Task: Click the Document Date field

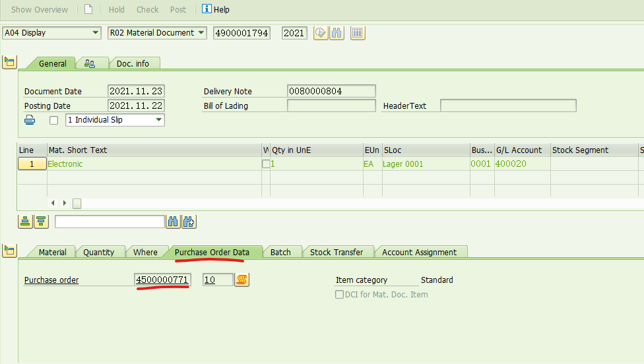Action: (136, 91)
